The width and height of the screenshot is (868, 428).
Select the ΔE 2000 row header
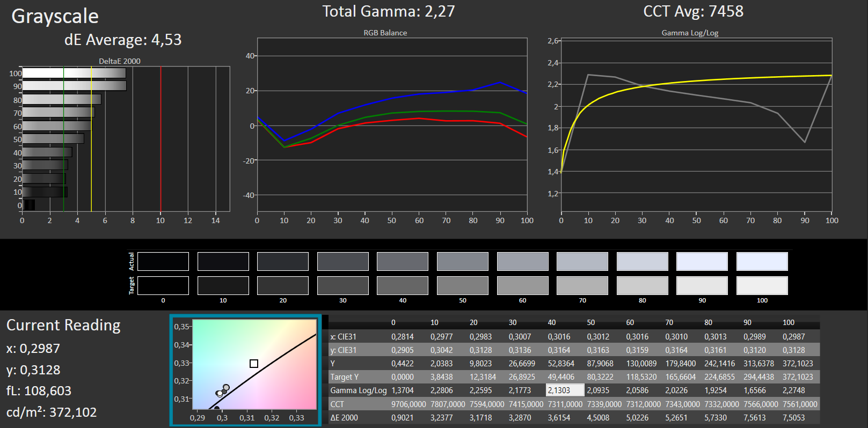344,417
